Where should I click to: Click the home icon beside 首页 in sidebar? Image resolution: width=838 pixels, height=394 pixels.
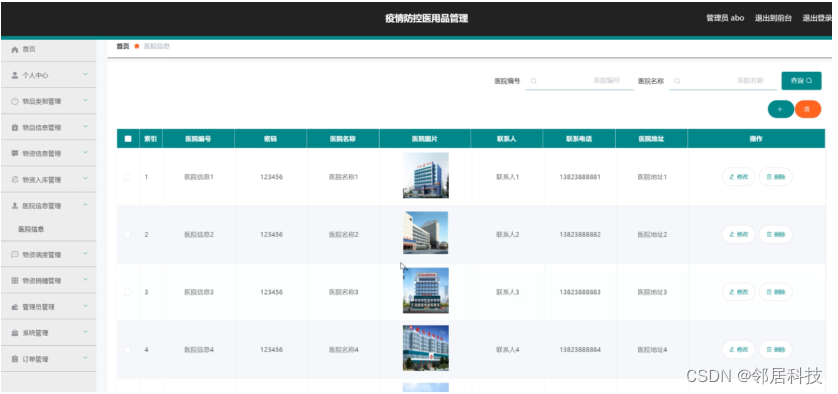[15, 49]
